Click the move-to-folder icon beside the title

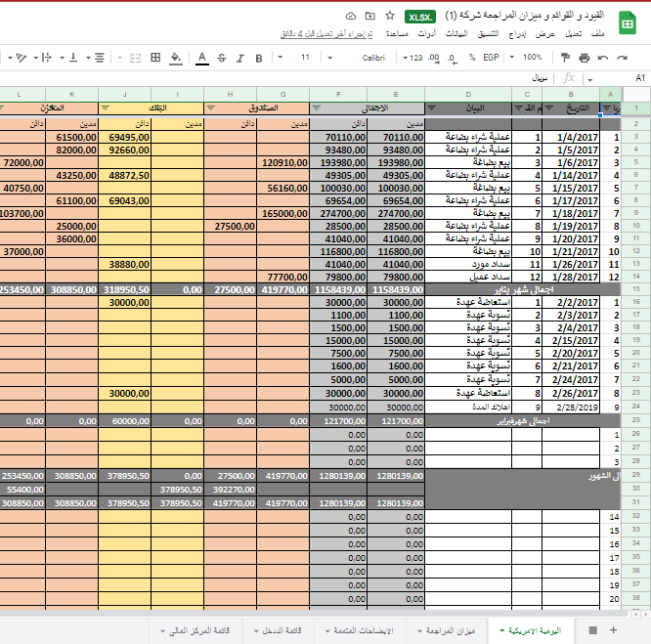coord(370,17)
